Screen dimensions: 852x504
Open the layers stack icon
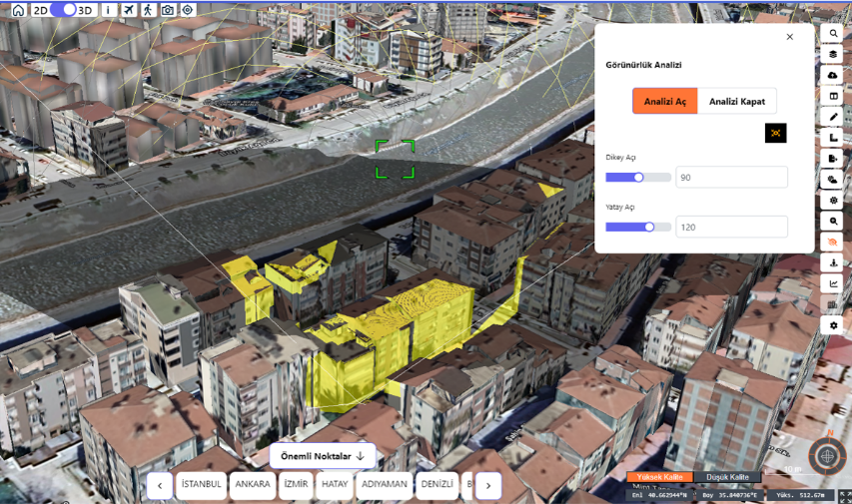(833, 54)
